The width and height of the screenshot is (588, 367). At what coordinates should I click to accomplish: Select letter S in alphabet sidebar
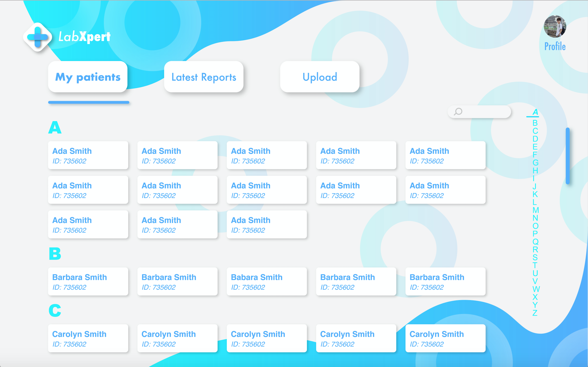tap(535, 257)
